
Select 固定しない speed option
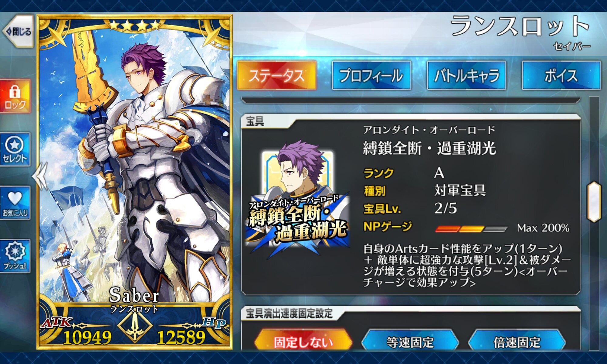pyautogui.click(x=303, y=342)
